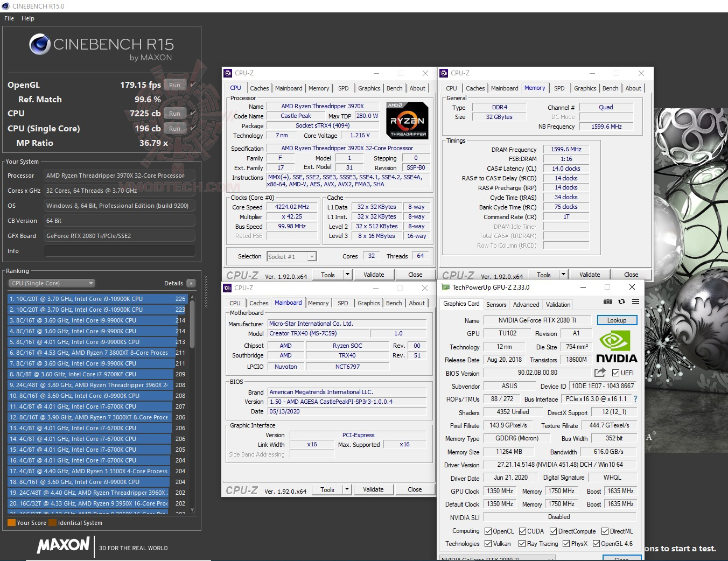The image size is (728, 561).
Task: Run the OpenGL benchmark
Action: (x=175, y=85)
